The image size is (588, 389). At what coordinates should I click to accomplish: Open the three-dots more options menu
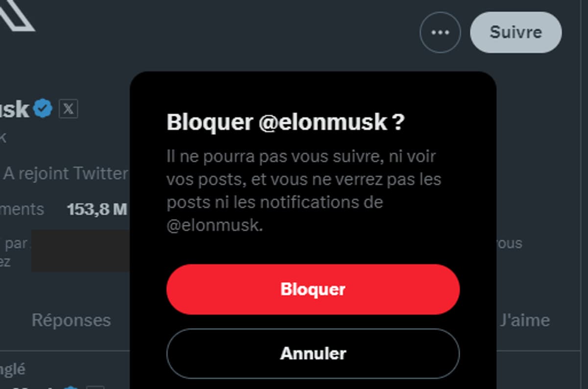click(440, 32)
